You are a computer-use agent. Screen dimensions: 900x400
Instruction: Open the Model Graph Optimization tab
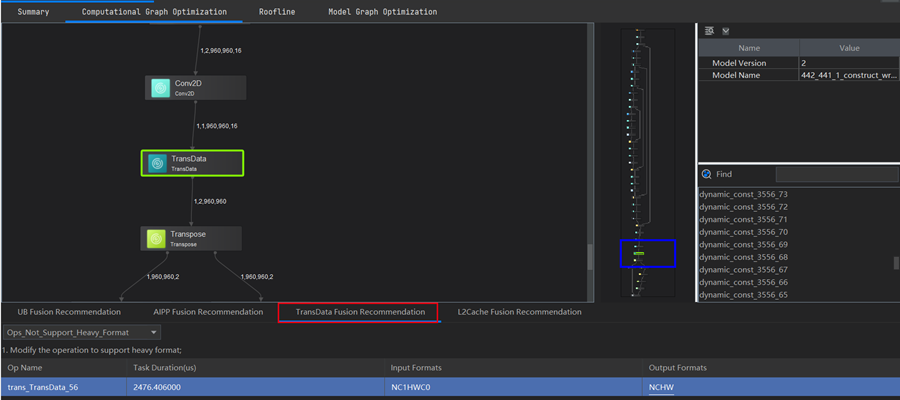pos(382,11)
